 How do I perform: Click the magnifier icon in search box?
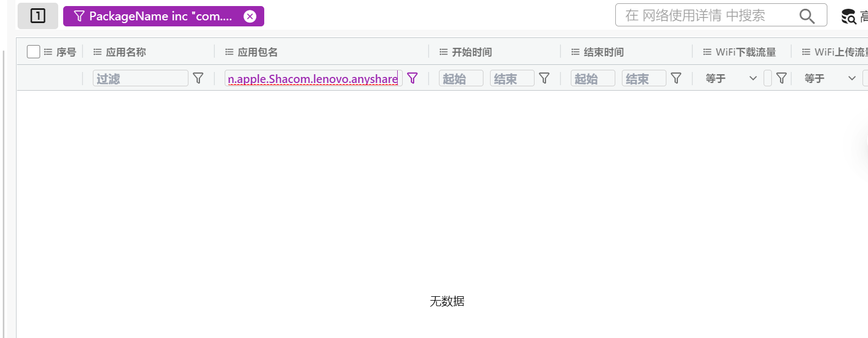pos(806,16)
